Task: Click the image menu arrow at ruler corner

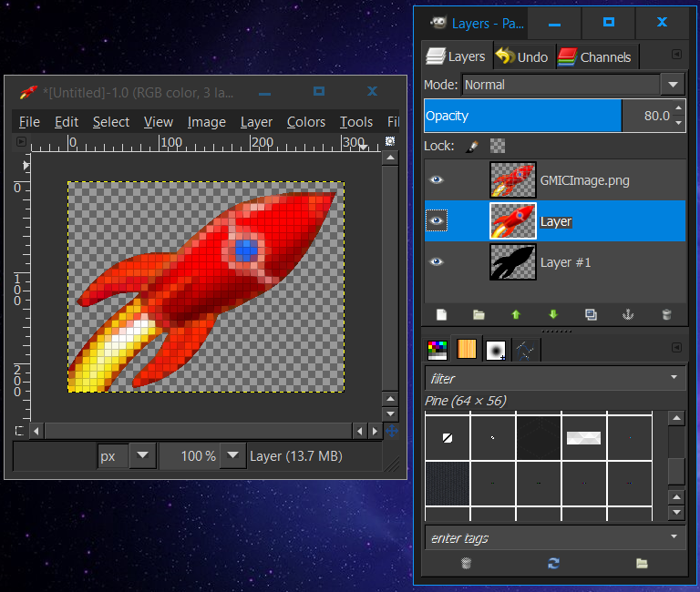Action: [21, 142]
